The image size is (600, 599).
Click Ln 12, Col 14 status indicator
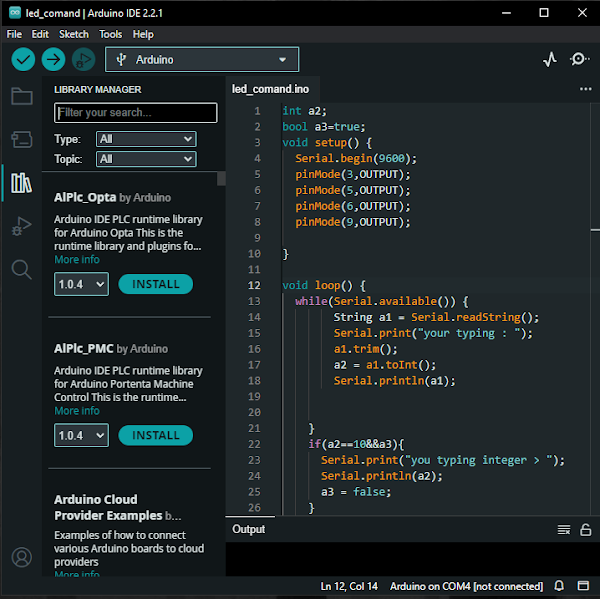(x=349, y=586)
